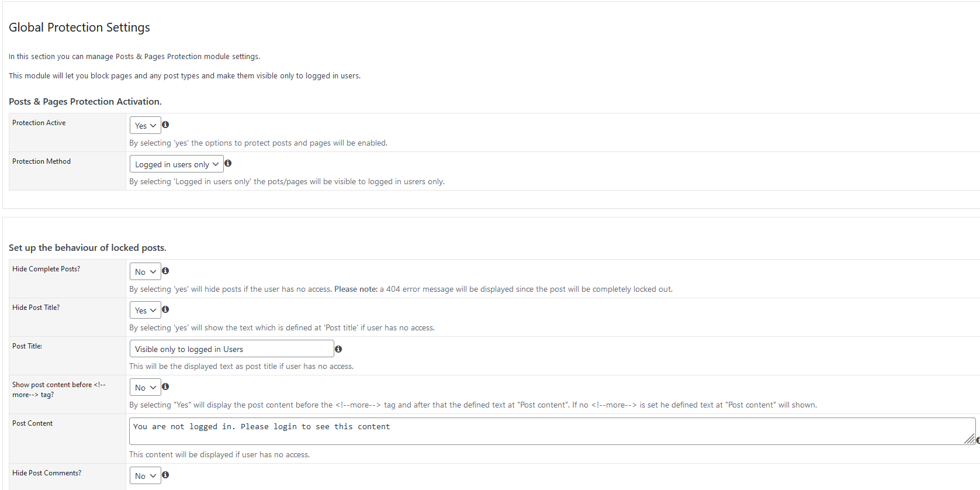Open the Hide Post Title dropdown

click(145, 310)
